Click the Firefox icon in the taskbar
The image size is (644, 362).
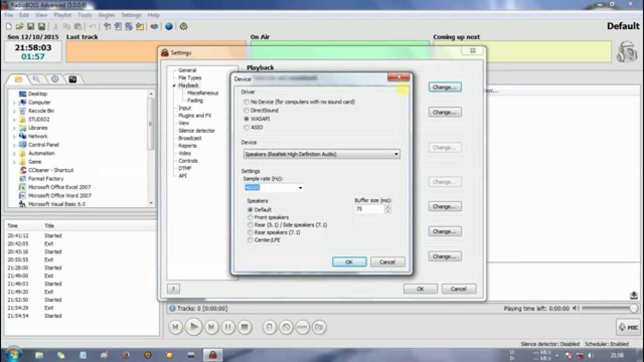(126, 355)
